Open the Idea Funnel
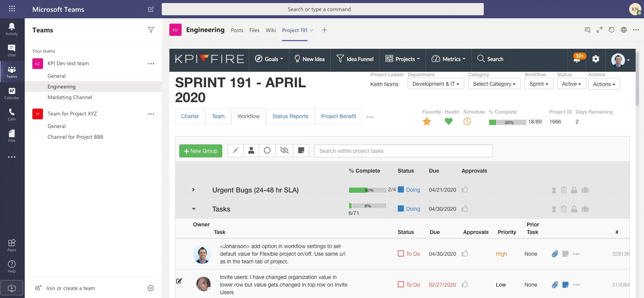 355,59
